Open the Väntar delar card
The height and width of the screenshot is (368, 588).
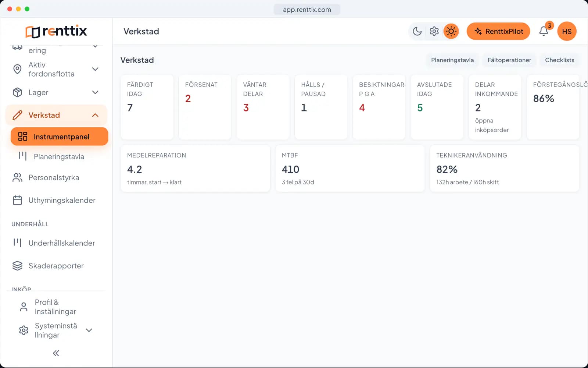point(263,107)
